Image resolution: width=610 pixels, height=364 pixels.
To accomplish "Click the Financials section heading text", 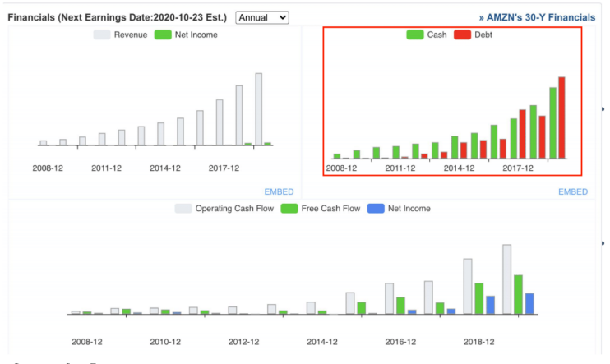I will point(117,17).
